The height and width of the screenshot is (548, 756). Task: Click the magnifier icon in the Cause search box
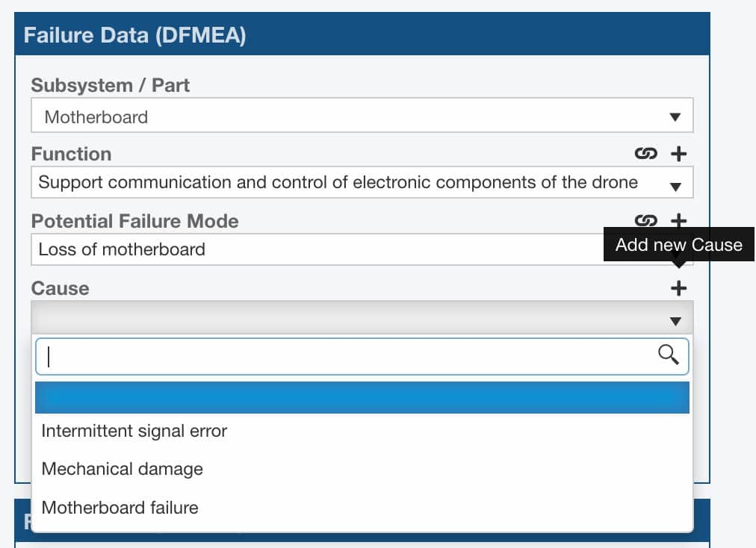point(668,356)
